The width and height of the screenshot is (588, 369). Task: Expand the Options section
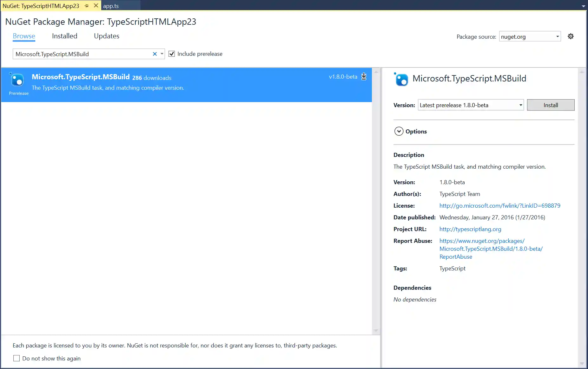[x=399, y=131]
